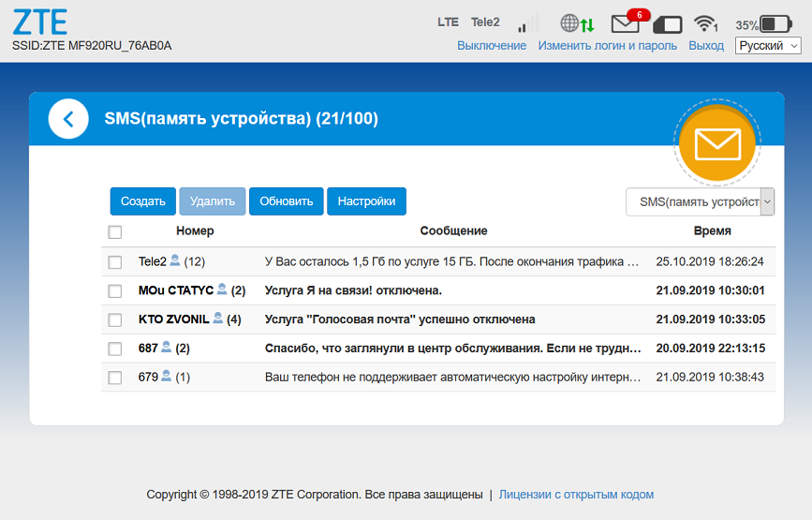The height and width of the screenshot is (520, 812).
Task: Click the globe network connection icon
Action: [570, 23]
